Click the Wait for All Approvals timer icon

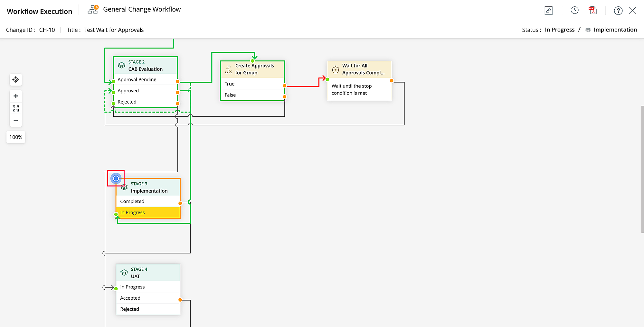[336, 69]
